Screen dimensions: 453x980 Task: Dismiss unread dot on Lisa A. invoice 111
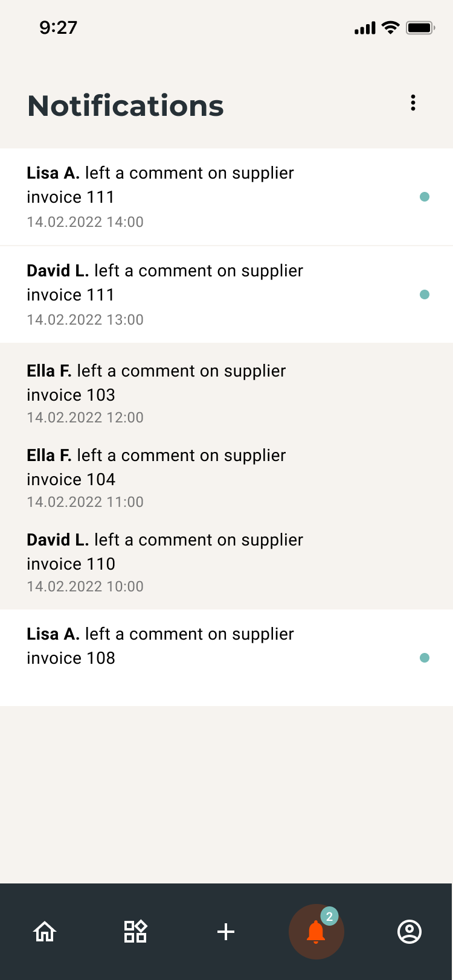coord(425,197)
